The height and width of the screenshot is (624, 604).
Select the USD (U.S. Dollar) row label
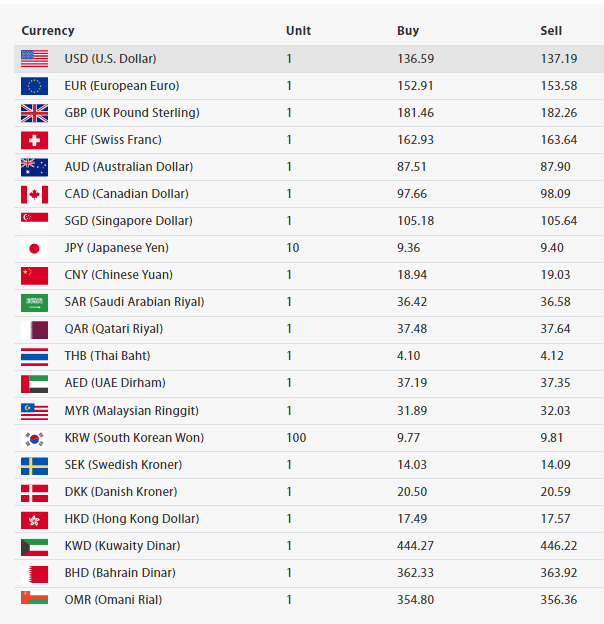pyautogui.click(x=110, y=59)
